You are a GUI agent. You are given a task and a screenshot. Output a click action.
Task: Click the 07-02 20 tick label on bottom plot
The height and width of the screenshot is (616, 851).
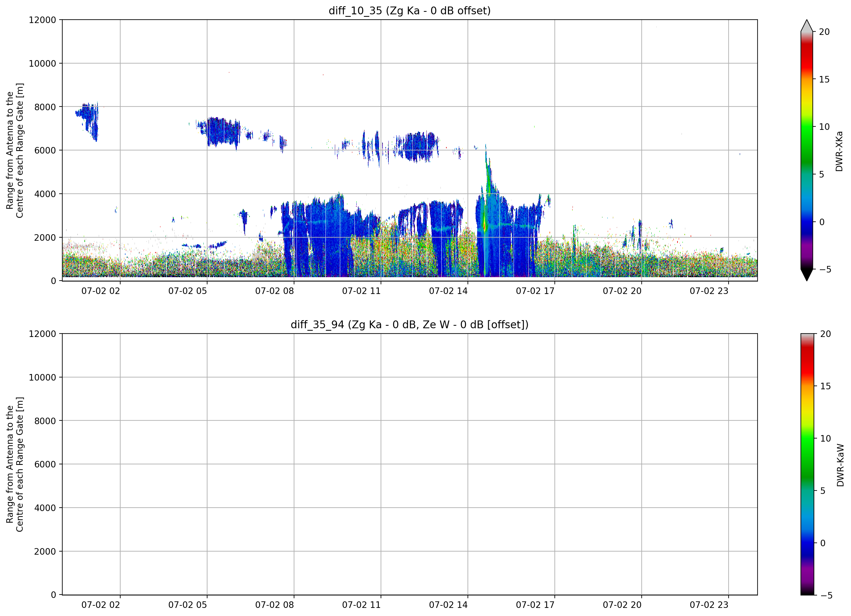[x=622, y=605]
